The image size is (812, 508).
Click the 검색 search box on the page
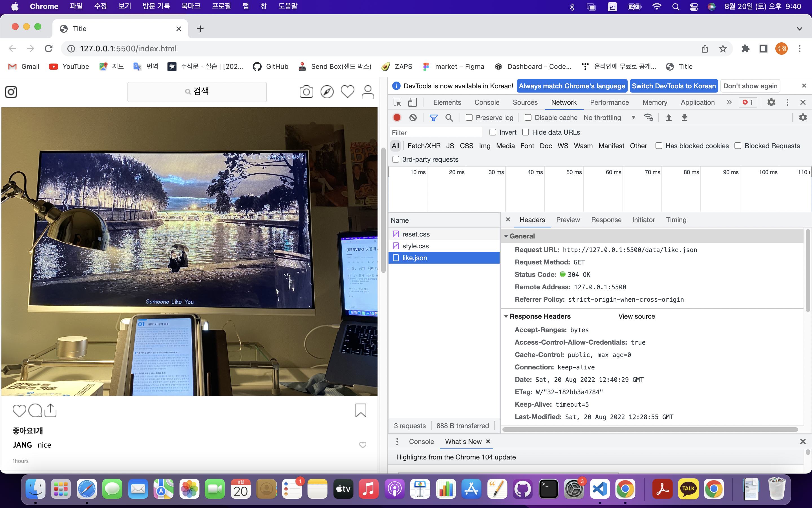pos(197,92)
